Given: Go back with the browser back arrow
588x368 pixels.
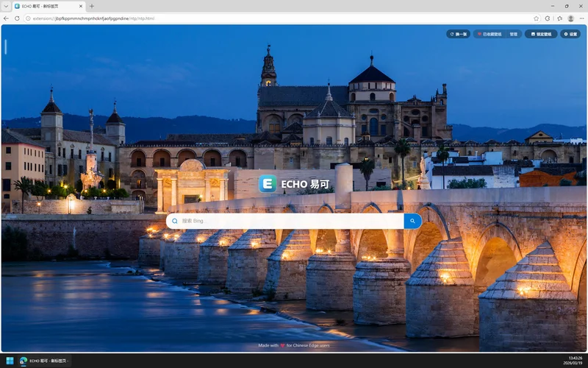Looking at the screenshot, I should [x=7, y=18].
